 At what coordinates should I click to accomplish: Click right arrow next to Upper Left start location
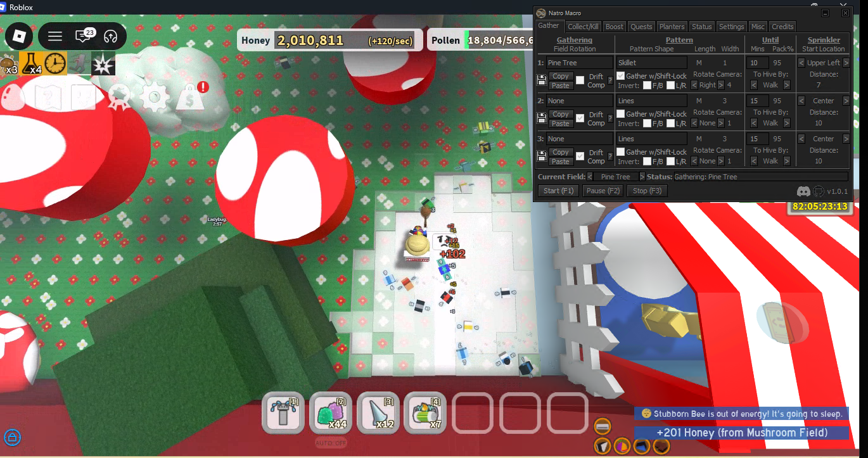[x=846, y=63]
